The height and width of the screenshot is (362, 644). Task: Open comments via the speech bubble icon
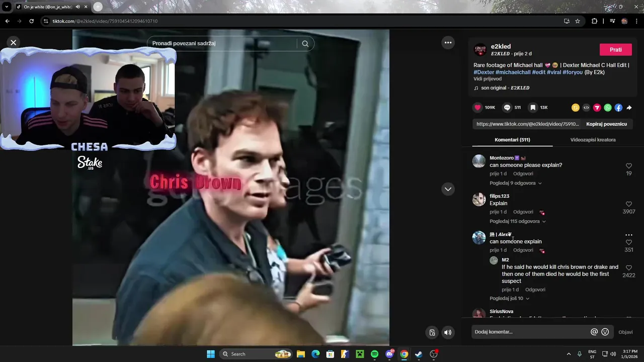click(x=507, y=108)
